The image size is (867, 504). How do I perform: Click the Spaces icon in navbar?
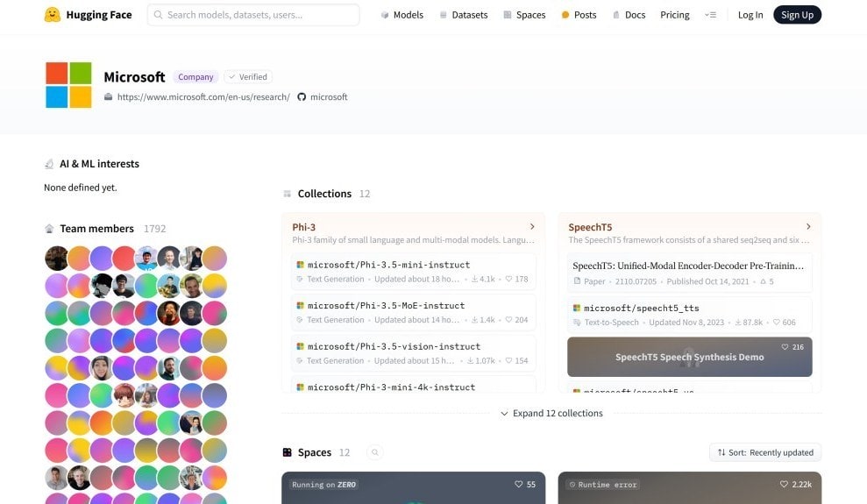click(507, 15)
